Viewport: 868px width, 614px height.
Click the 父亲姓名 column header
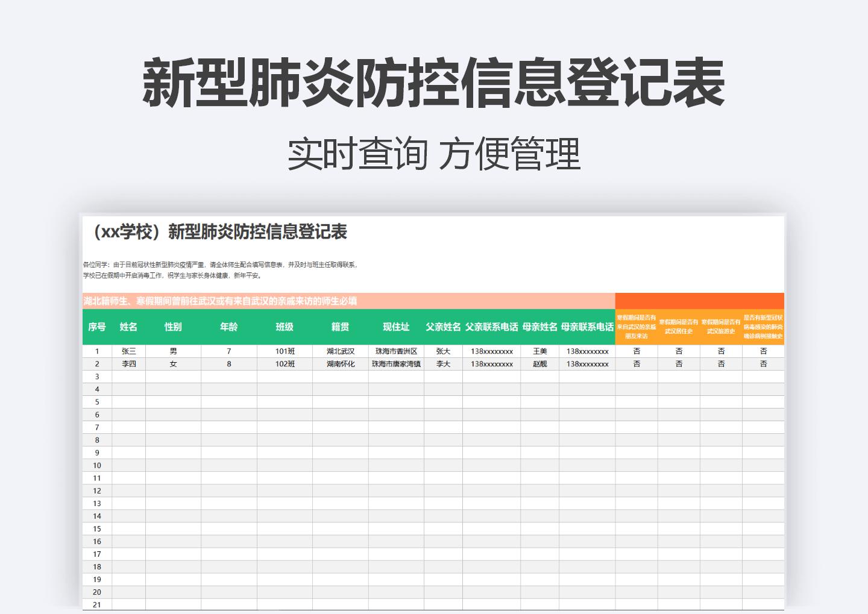click(x=443, y=327)
